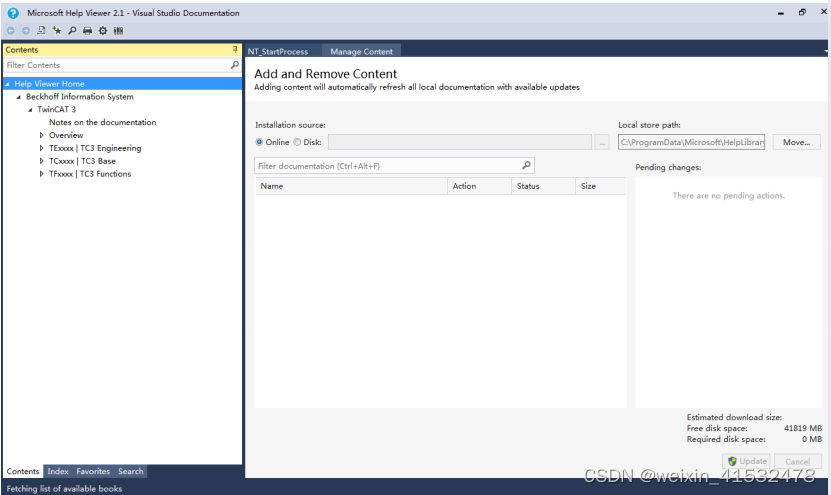The height and width of the screenshot is (495, 831).
Task: Open the Search tab
Action: 131,471
